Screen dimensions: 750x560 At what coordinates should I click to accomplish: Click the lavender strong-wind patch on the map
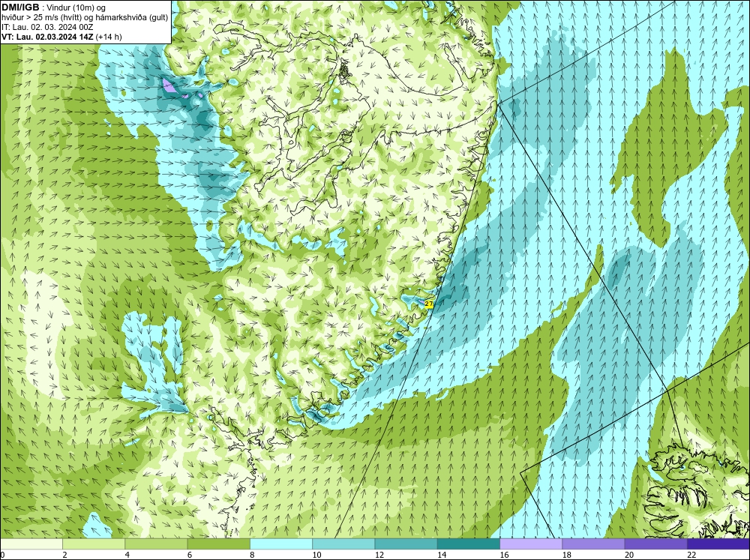(169, 85)
